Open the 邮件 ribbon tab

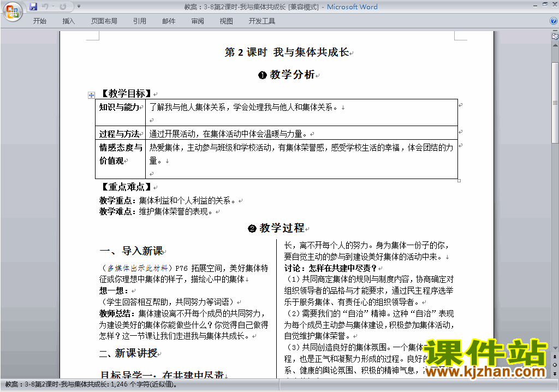click(169, 21)
